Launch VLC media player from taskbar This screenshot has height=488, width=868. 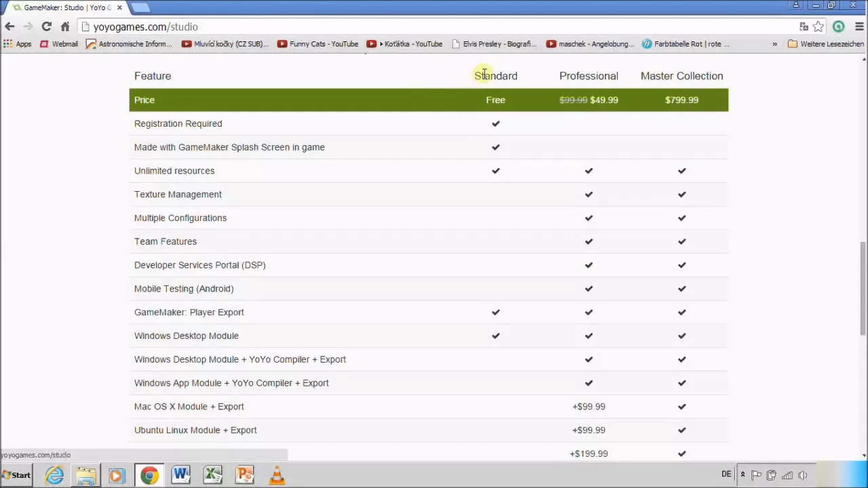click(x=277, y=475)
